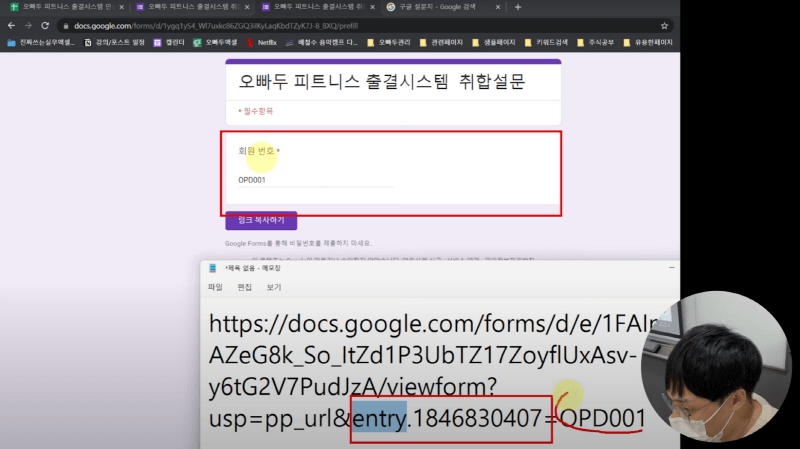
Task: Click the lock icon in the address bar
Action: pyautogui.click(x=66, y=26)
